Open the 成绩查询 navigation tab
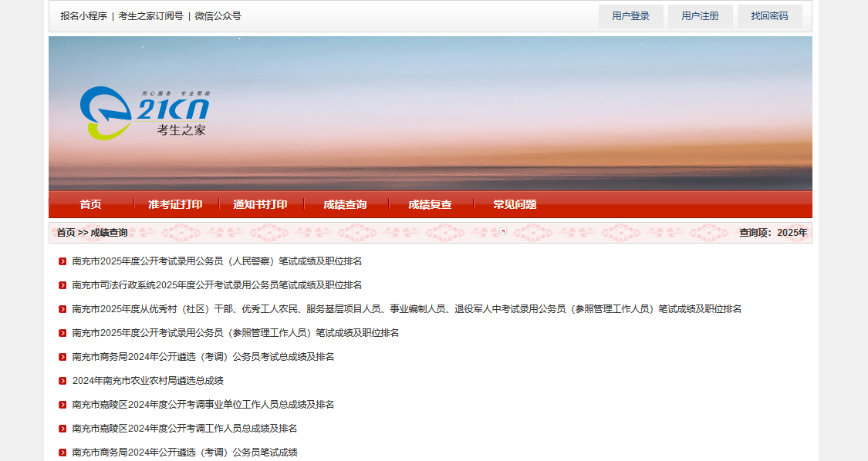The image size is (868, 461). [x=345, y=205]
